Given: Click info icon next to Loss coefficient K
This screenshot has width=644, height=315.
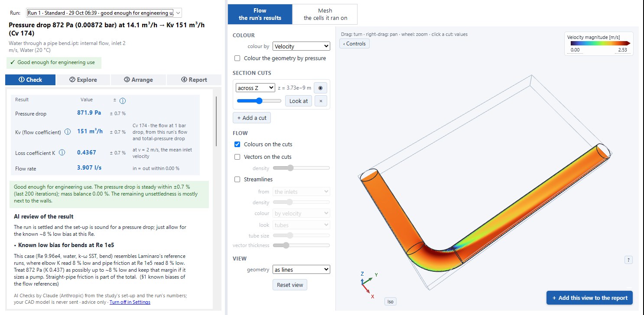Looking at the screenshot, I should click(x=62, y=152).
